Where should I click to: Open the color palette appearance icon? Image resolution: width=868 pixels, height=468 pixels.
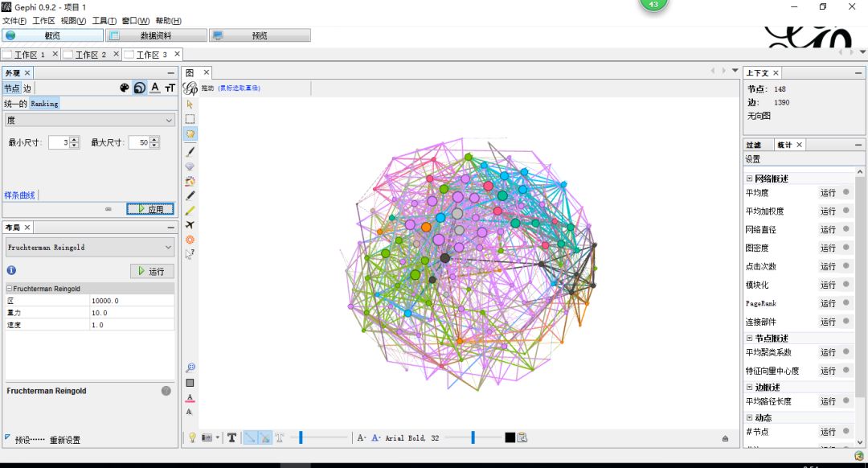[x=125, y=88]
